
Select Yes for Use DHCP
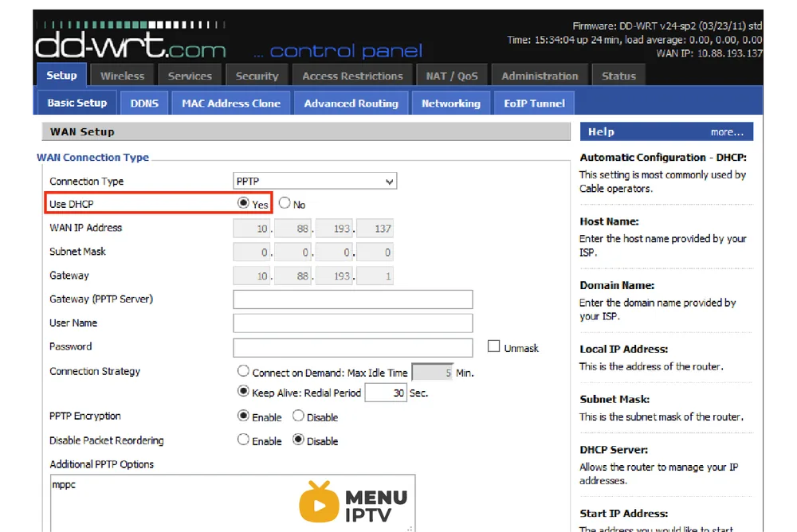click(x=243, y=203)
